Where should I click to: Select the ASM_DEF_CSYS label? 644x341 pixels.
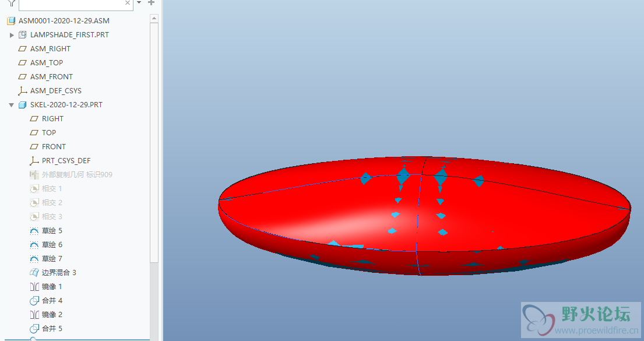point(56,91)
